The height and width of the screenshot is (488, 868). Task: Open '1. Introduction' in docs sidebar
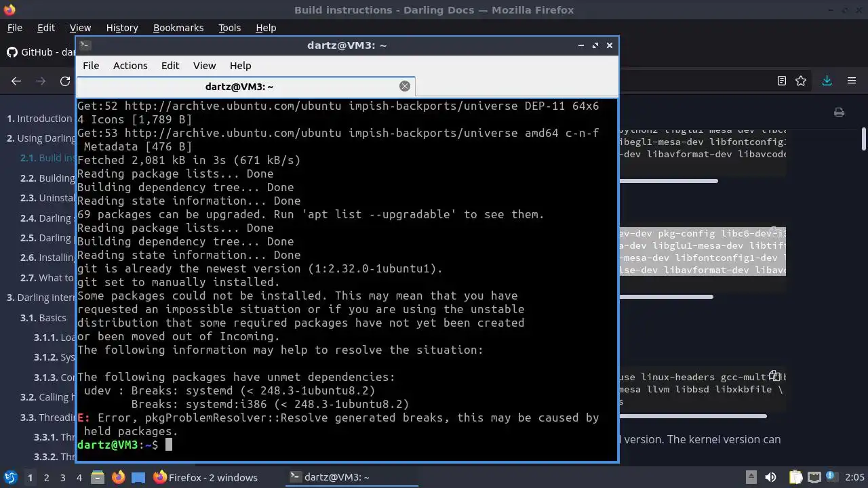point(39,118)
